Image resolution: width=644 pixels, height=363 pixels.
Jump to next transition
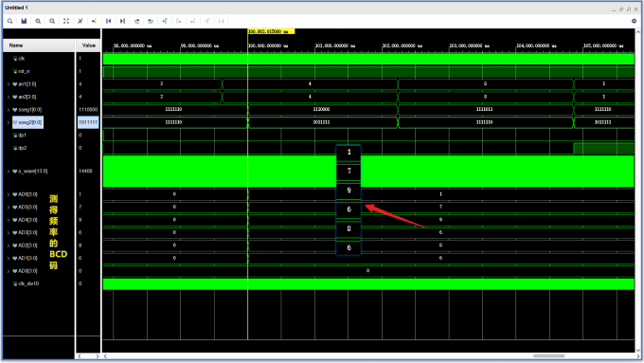[151, 21]
